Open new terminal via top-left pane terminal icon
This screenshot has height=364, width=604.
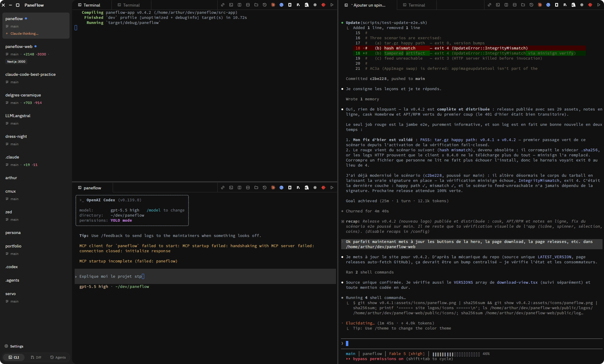[x=231, y=5]
